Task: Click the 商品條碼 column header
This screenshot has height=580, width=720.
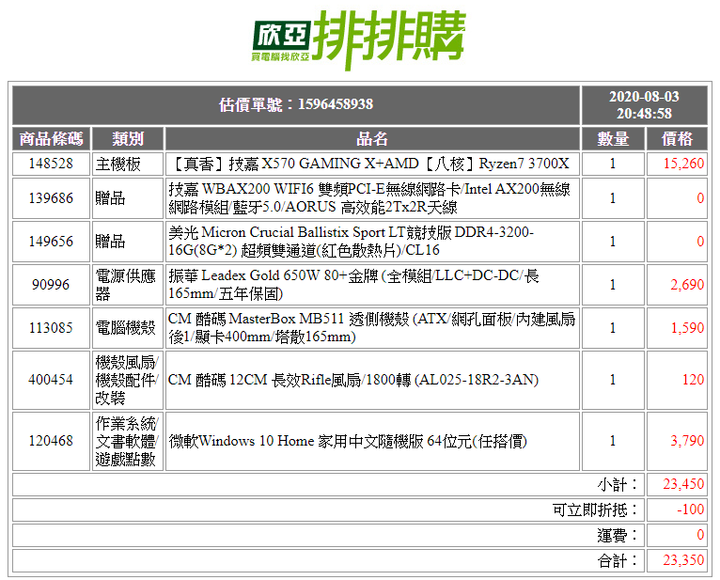Action: [51, 139]
